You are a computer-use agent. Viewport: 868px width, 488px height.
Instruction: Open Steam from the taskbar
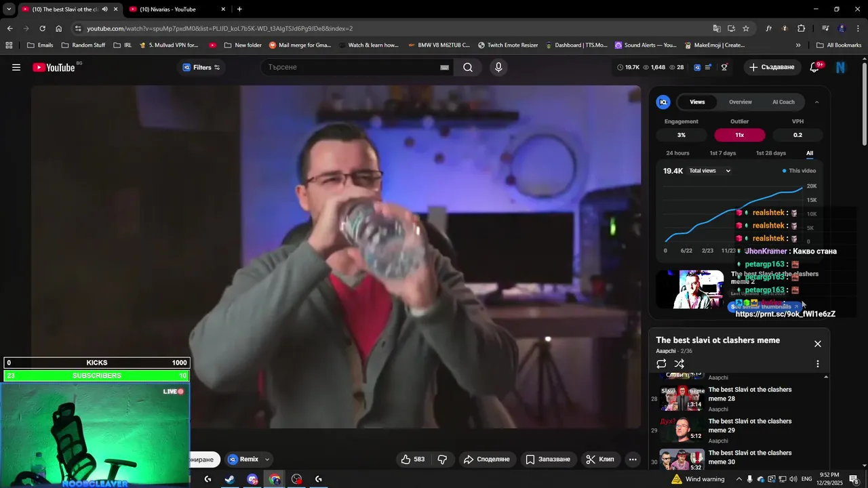point(230,479)
